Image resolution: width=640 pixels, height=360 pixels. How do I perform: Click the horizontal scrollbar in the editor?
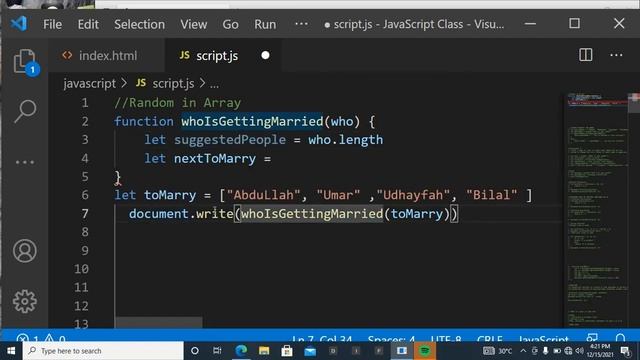point(159,322)
